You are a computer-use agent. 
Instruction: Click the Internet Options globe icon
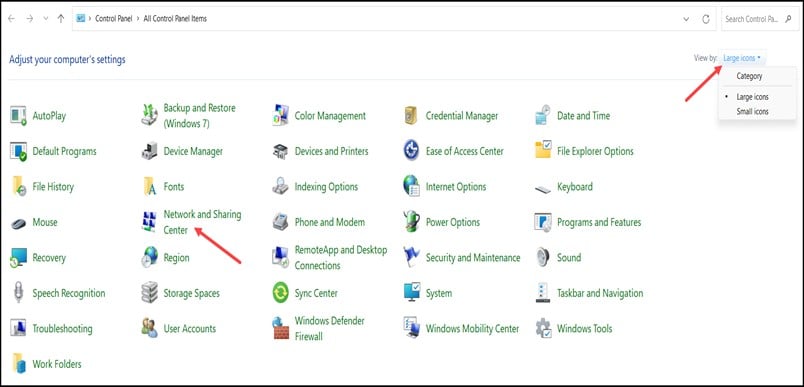click(411, 187)
